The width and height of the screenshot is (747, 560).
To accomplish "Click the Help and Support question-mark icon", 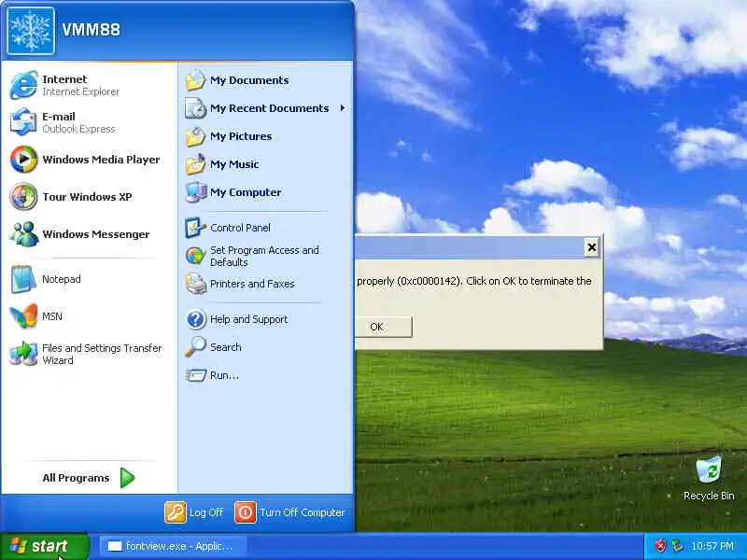I will tap(195, 319).
